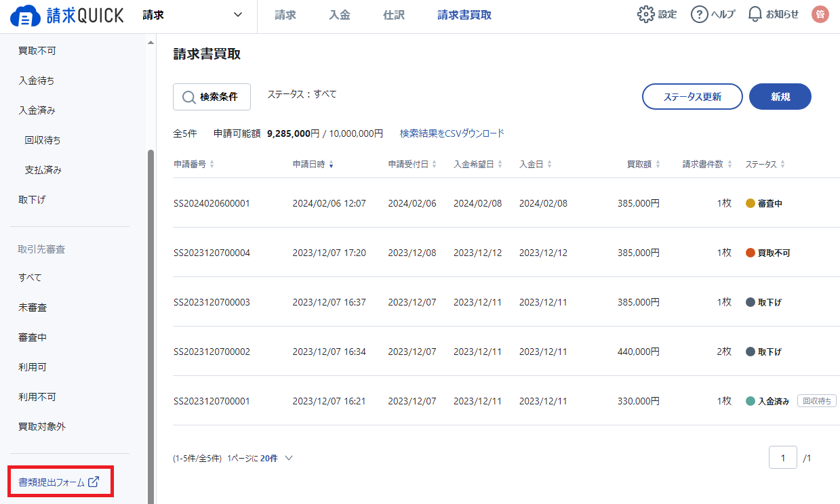The width and height of the screenshot is (840, 504).
Task: Click the external link icon beside 書類提出フォーム
Action: coord(94,482)
